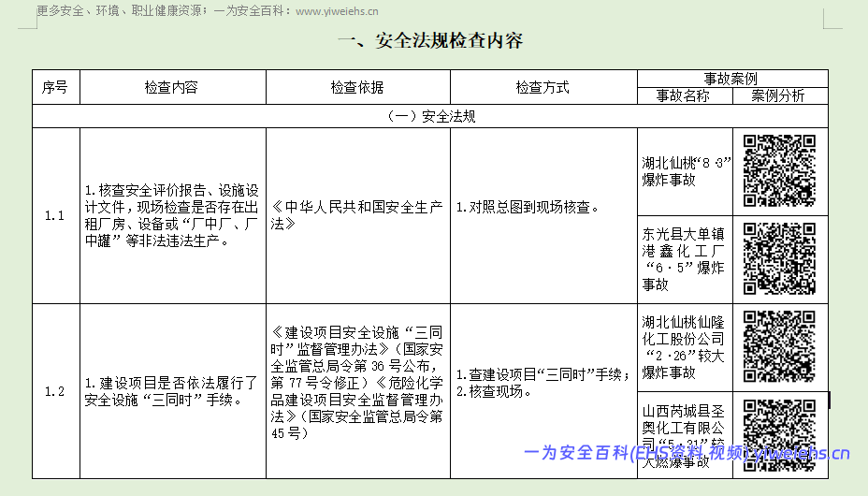Click the 建设项目是否依法履行 三同时 content cell
Screen dimensions: 868x496
tap(171, 392)
